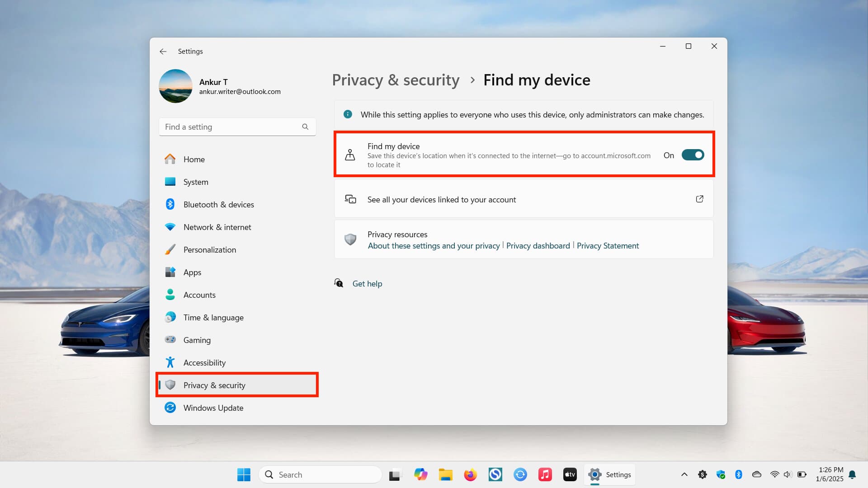Open Privacy Statement link

tap(608, 245)
